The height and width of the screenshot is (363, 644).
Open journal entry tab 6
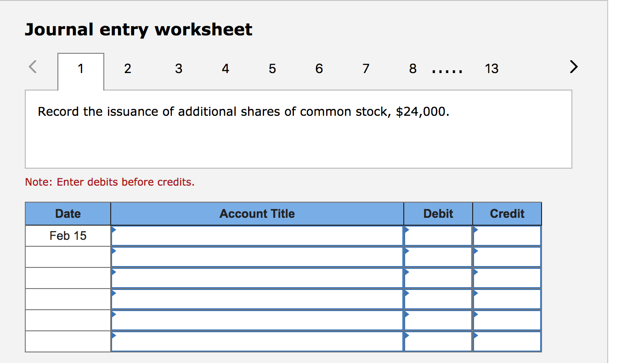319,69
